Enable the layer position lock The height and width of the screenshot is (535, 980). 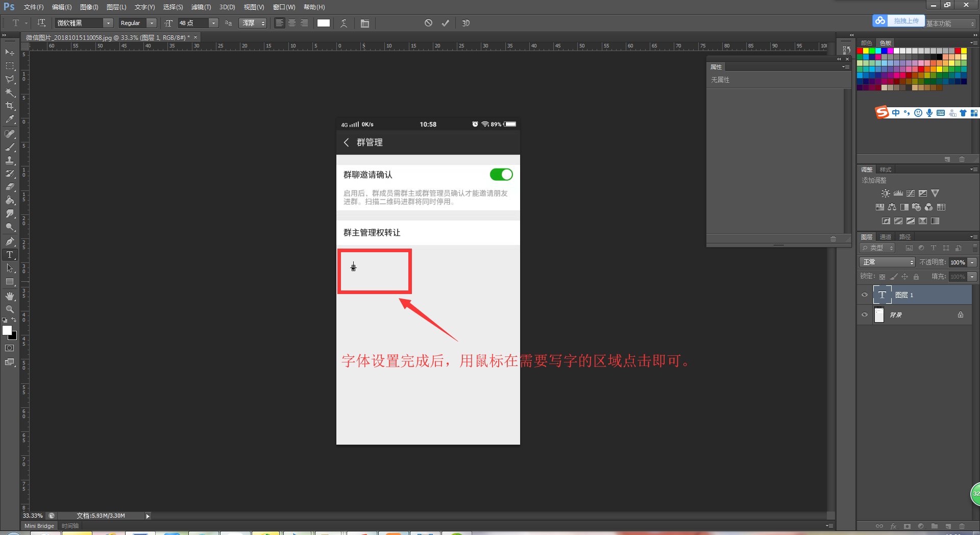coord(905,276)
